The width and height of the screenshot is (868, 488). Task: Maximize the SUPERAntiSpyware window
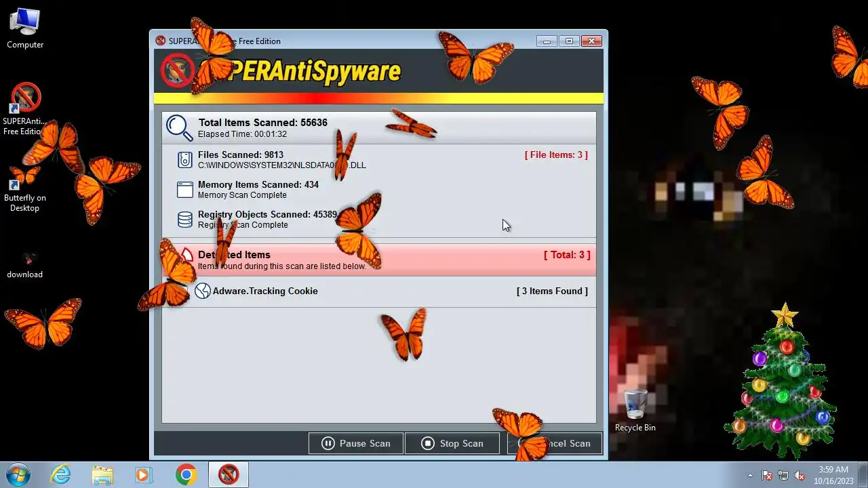pos(569,41)
